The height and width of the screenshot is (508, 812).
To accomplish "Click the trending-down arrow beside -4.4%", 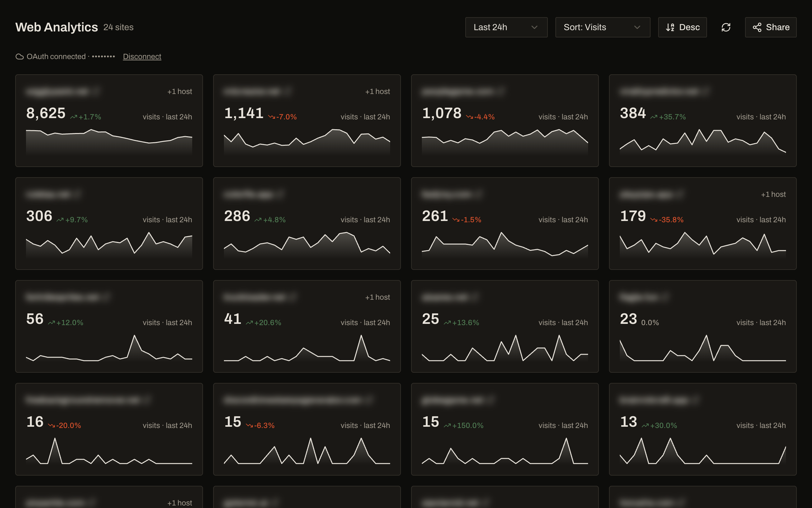I will [x=469, y=117].
